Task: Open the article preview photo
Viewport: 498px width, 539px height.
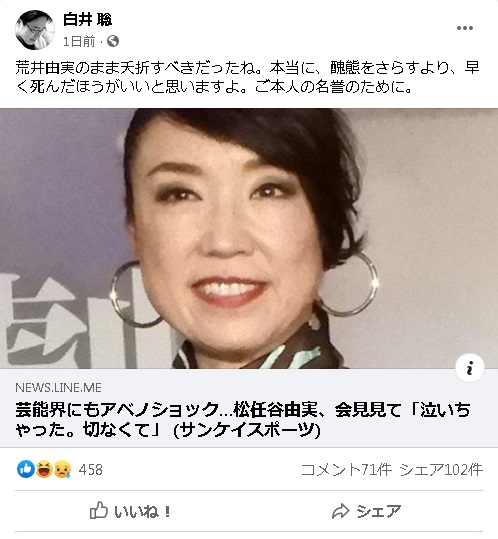Action: point(249,239)
